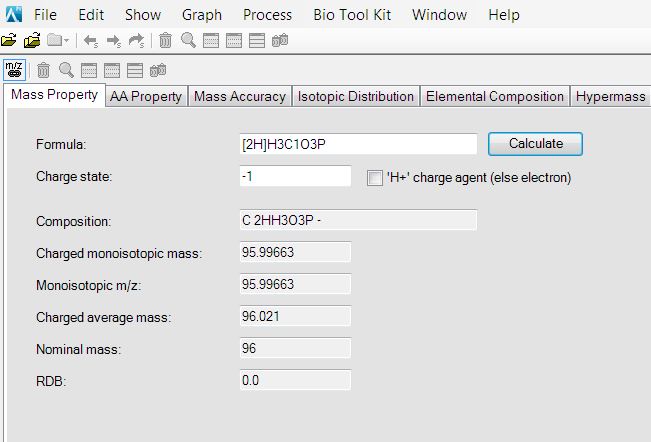Enable the 'H+' charge agent checkbox
The image size is (651, 442).
(374, 178)
